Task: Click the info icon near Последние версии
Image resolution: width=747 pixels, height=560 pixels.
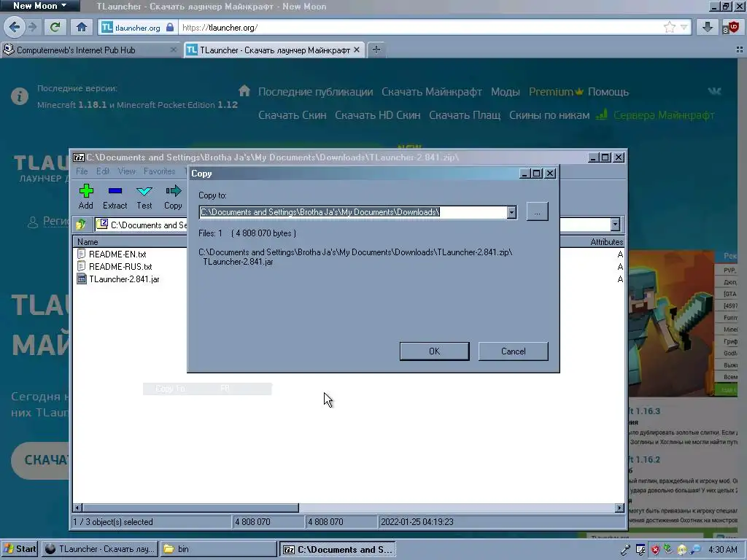Action: click(20, 96)
